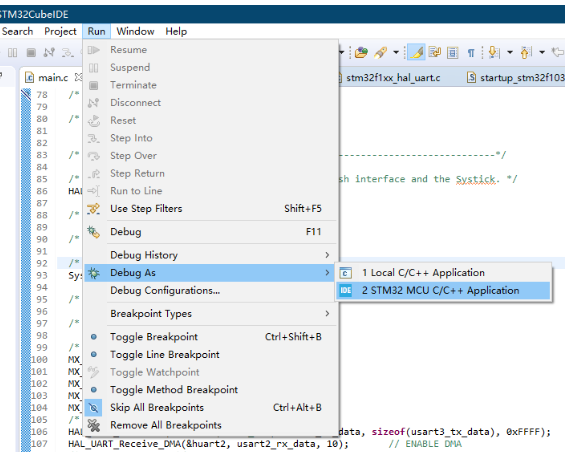Choose 2 STM32 MCU C/C++ Application

(x=443, y=291)
